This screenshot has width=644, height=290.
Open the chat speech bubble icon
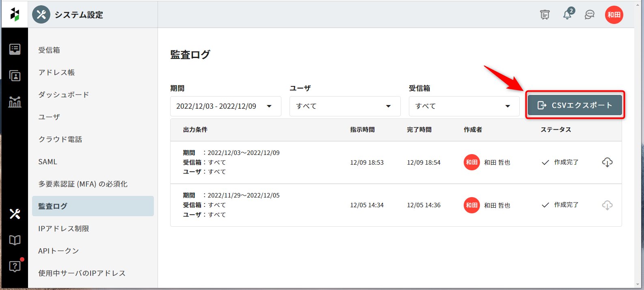(590, 15)
